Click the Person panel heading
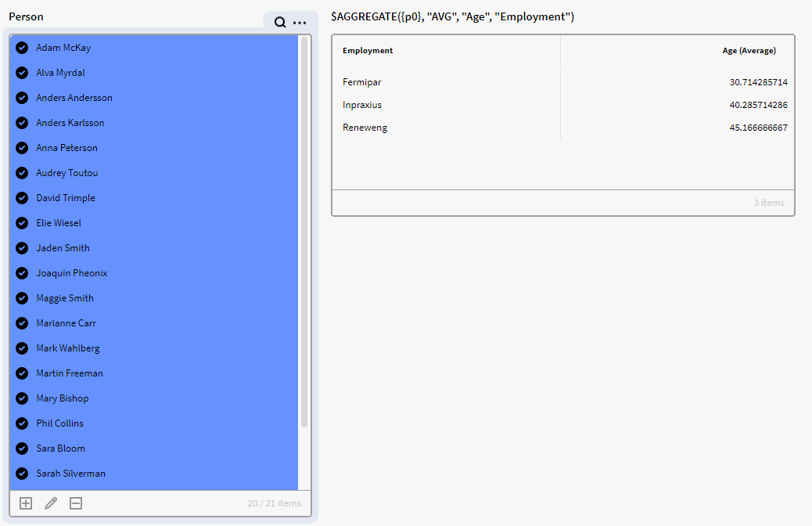 click(27, 16)
